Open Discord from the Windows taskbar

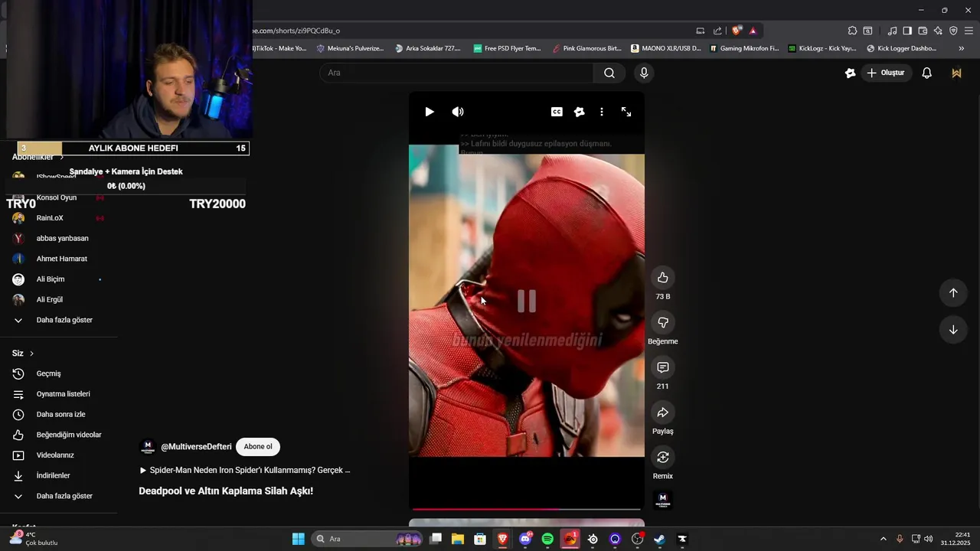[525, 539]
